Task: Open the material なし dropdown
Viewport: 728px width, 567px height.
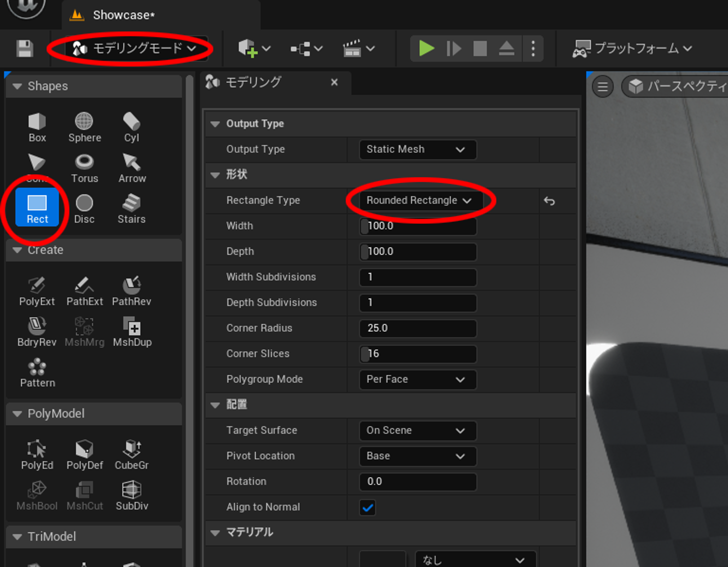Action: (475, 560)
